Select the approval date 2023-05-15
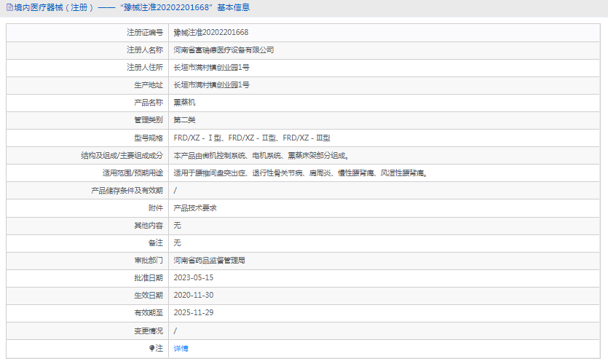The width and height of the screenshot is (608, 364). [194, 278]
